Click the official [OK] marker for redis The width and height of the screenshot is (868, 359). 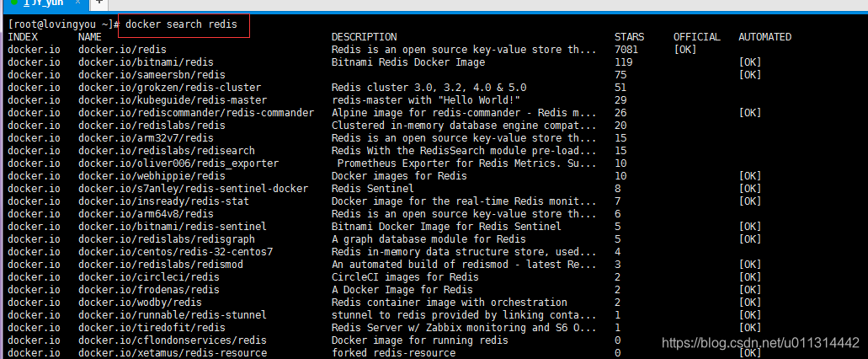(x=684, y=50)
